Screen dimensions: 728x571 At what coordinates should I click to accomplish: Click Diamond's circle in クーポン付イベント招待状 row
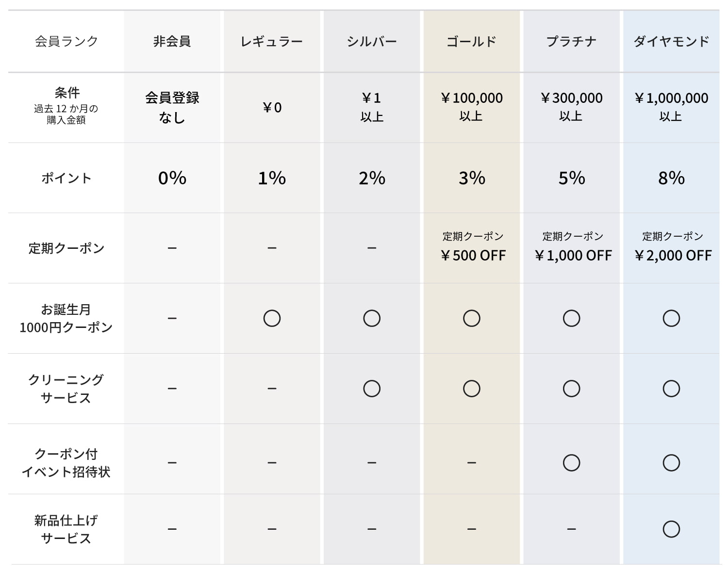(x=671, y=463)
